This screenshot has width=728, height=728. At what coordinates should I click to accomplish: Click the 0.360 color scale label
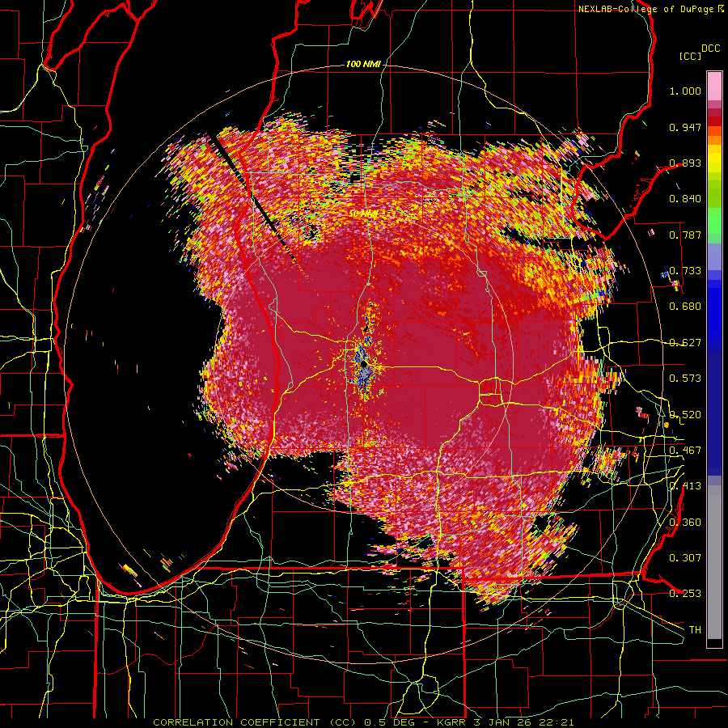tap(685, 523)
